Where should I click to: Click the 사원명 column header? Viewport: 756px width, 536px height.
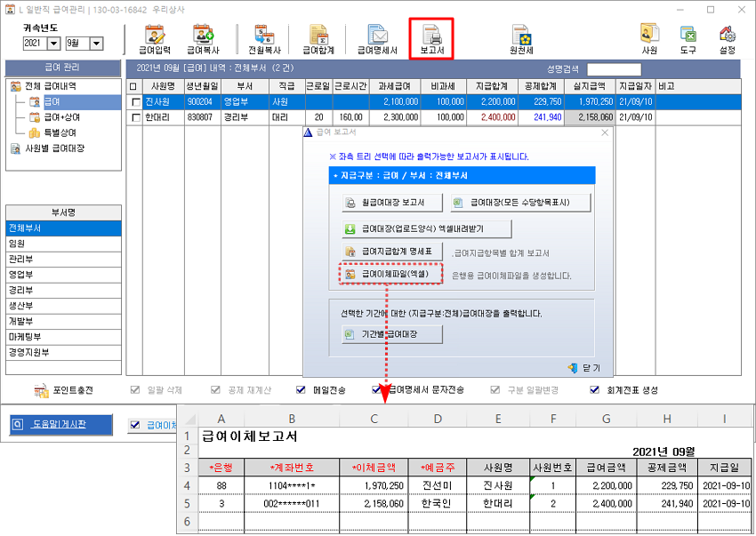[x=163, y=87]
